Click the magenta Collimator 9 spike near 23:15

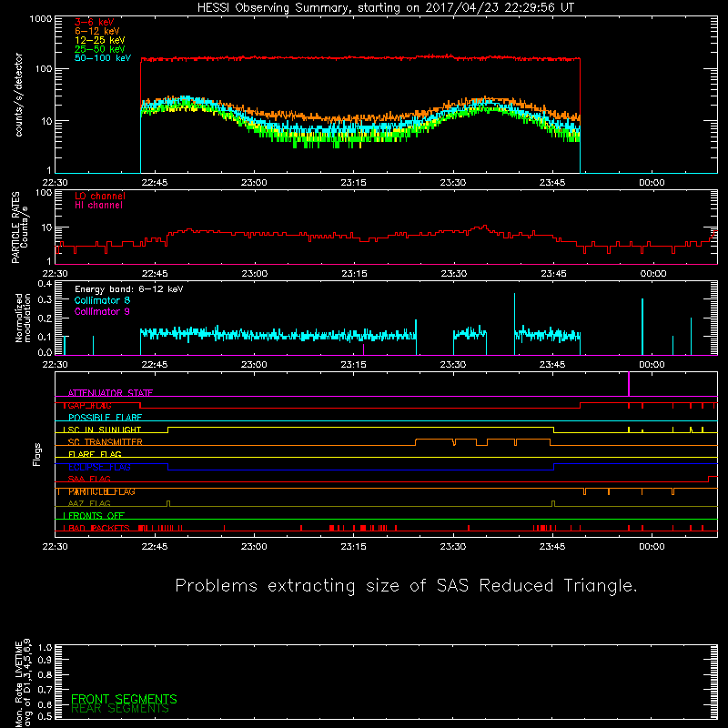click(x=363, y=349)
